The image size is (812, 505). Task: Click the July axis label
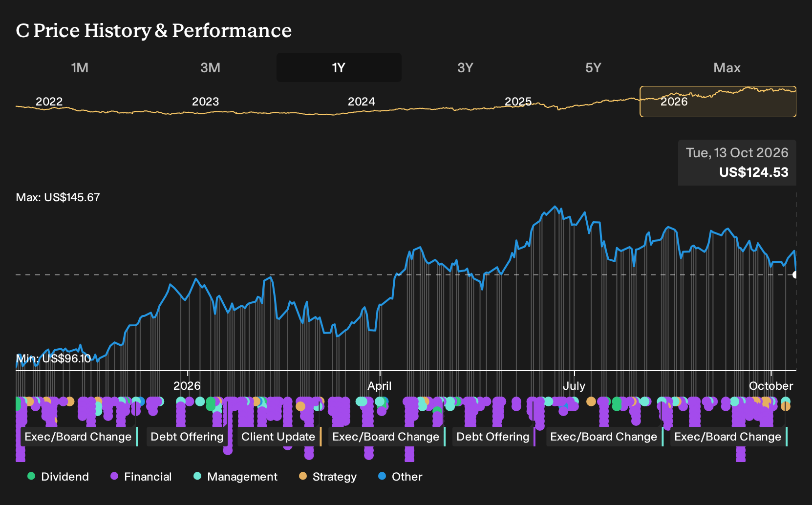point(574,386)
